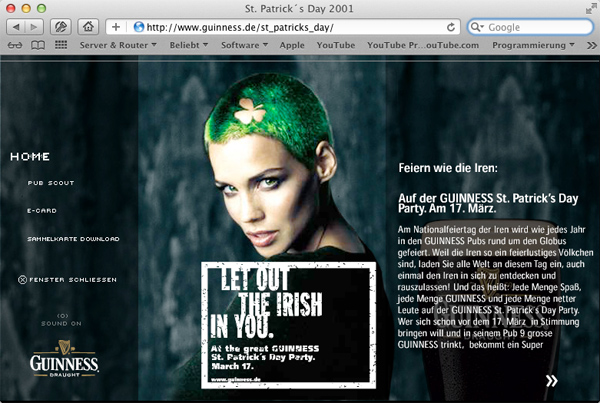600x403 pixels.
Task: Enter fullscreen via arrows in title bar
Action: (591, 9)
